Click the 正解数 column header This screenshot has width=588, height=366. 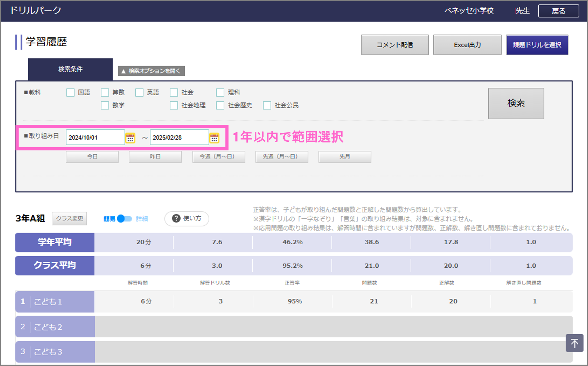coord(447,283)
